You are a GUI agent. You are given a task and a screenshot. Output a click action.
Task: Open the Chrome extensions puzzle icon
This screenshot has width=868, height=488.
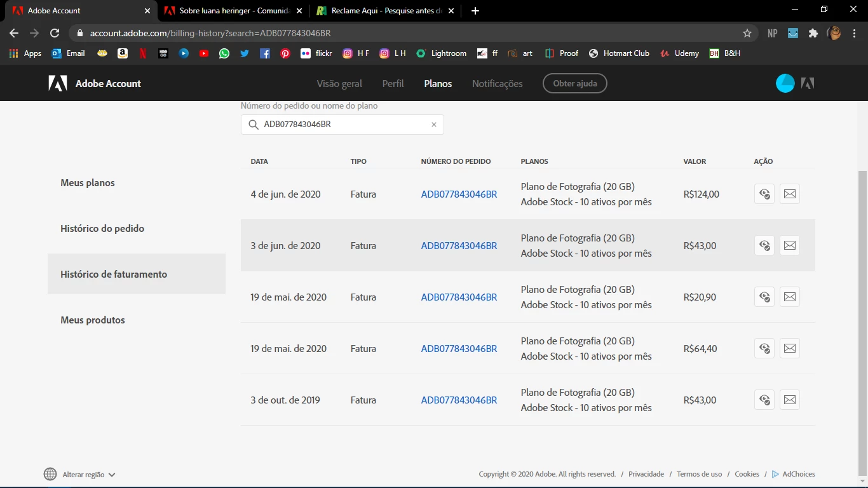(x=813, y=33)
